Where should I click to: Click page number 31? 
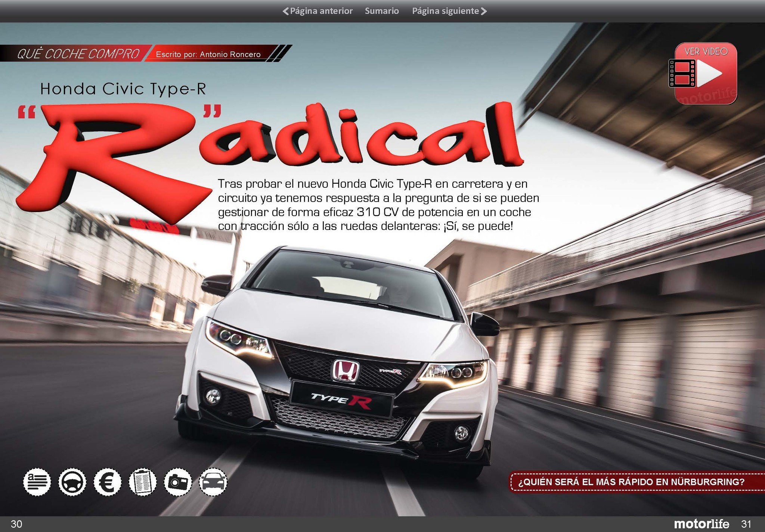pyautogui.click(x=746, y=524)
